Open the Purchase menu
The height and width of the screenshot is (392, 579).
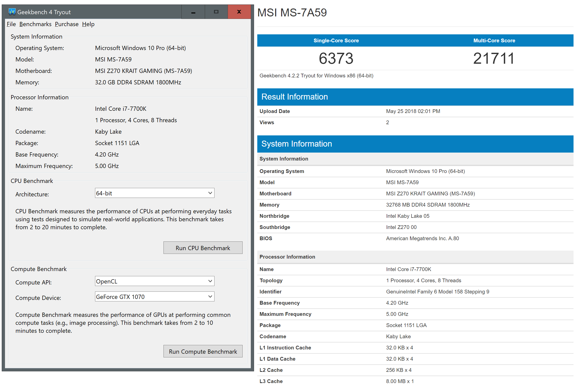point(67,24)
